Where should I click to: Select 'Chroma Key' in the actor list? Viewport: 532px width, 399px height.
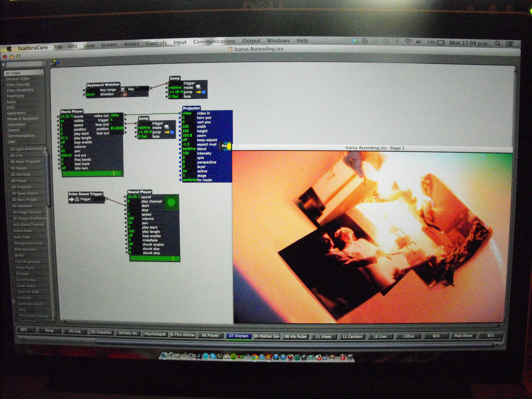26,280
